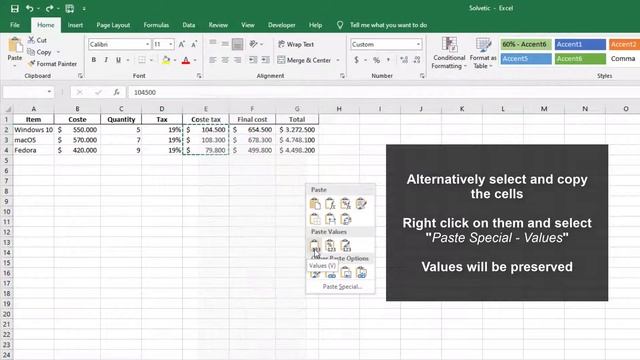
Task: Open the Merge & Center dropdown arrow
Action: click(x=338, y=60)
